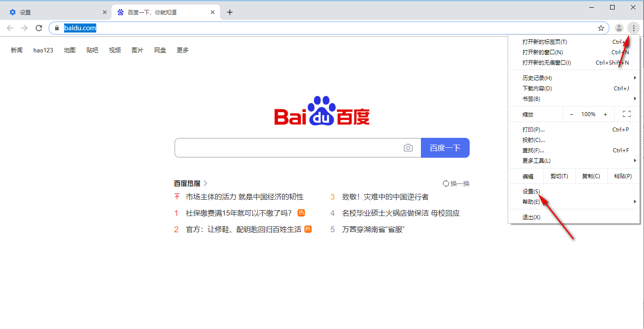Open the 网盘 link

click(160, 50)
